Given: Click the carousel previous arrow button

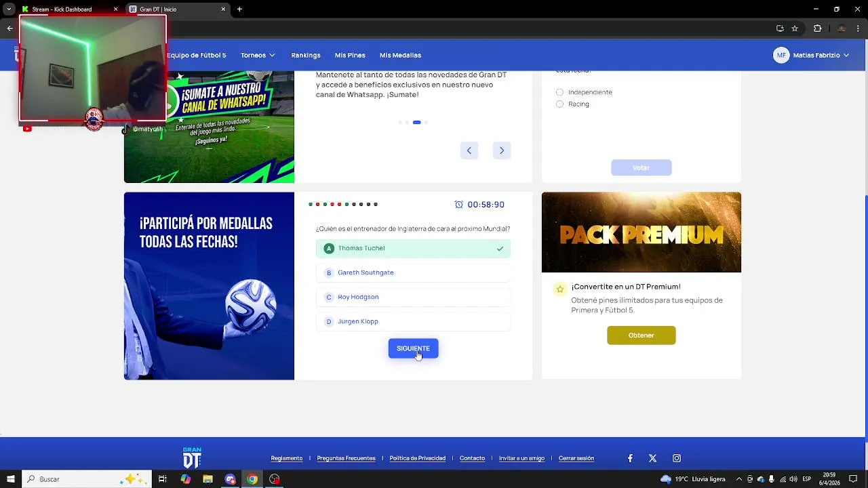Looking at the screenshot, I should [x=469, y=150].
